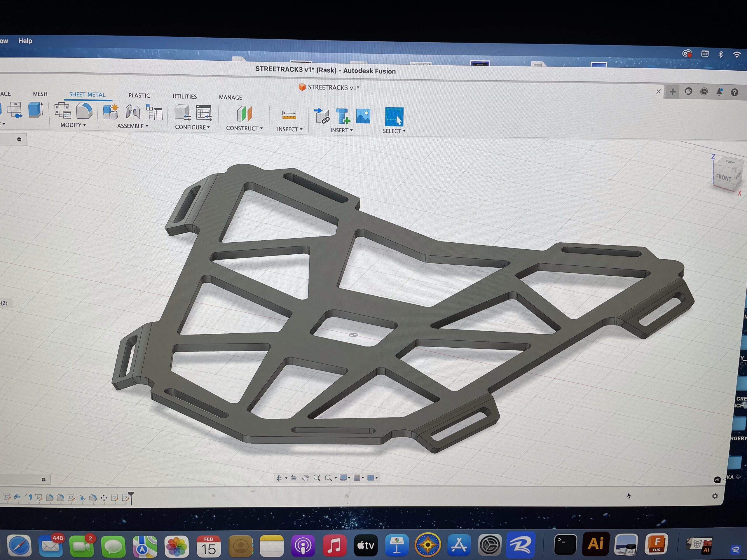Open the Utilities tab

(x=185, y=97)
